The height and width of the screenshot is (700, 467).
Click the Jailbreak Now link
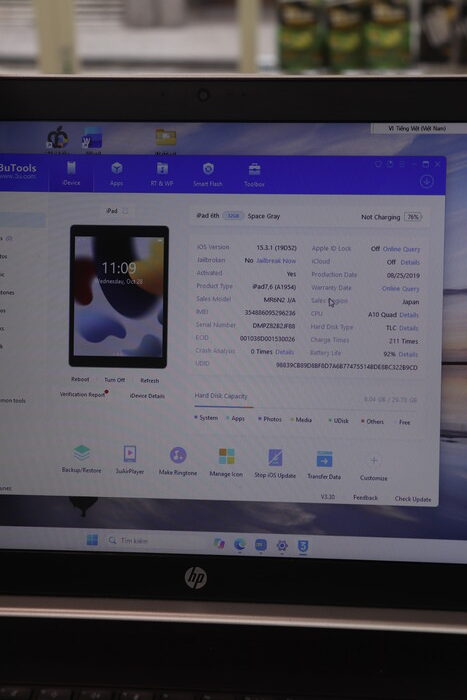pos(276,260)
